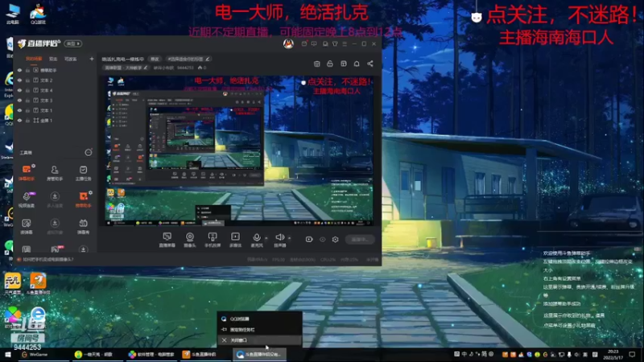Click the lock icon above the preview
Image resolution: width=644 pixels, height=362 pixels.
click(330, 64)
